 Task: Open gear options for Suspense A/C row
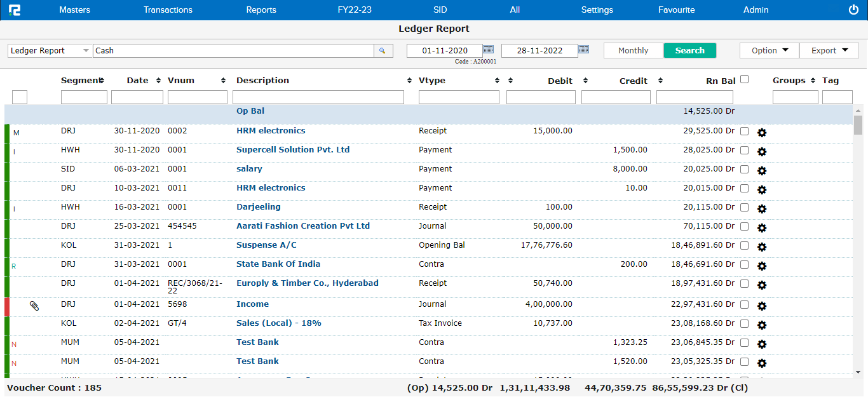(x=762, y=247)
